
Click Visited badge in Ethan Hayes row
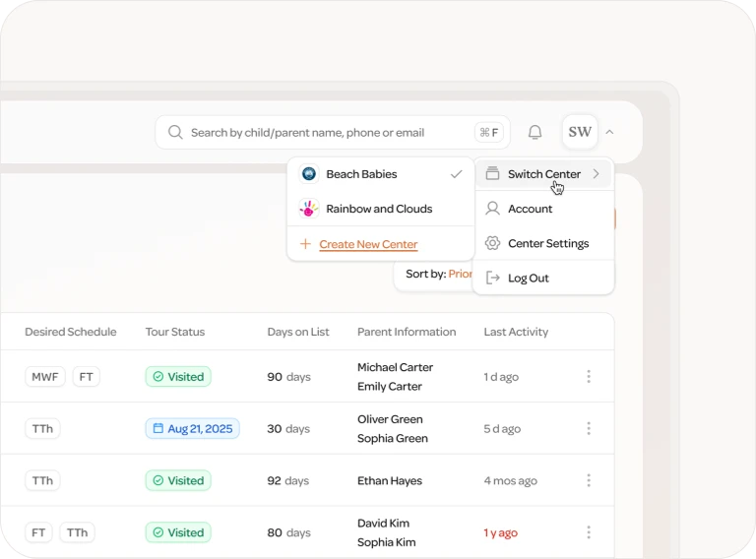point(178,480)
